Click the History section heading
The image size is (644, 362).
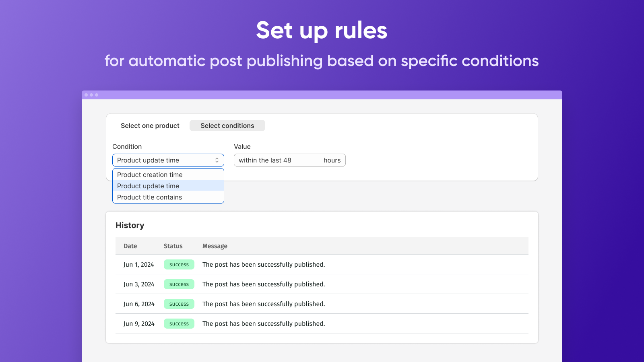point(130,225)
